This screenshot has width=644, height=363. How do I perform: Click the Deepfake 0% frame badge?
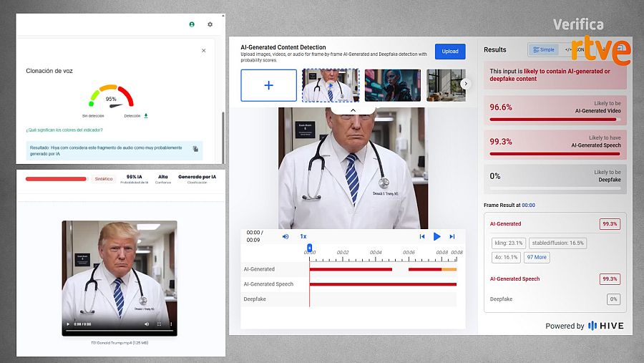click(x=613, y=299)
